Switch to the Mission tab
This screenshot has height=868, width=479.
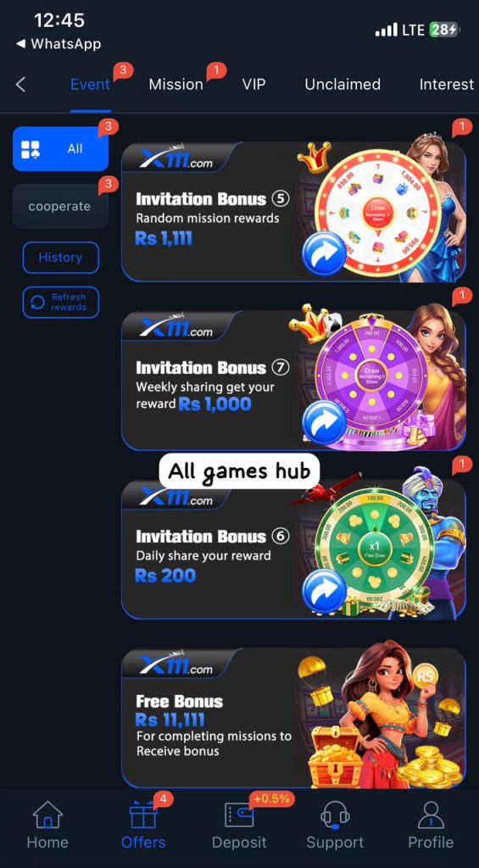pos(176,85)
